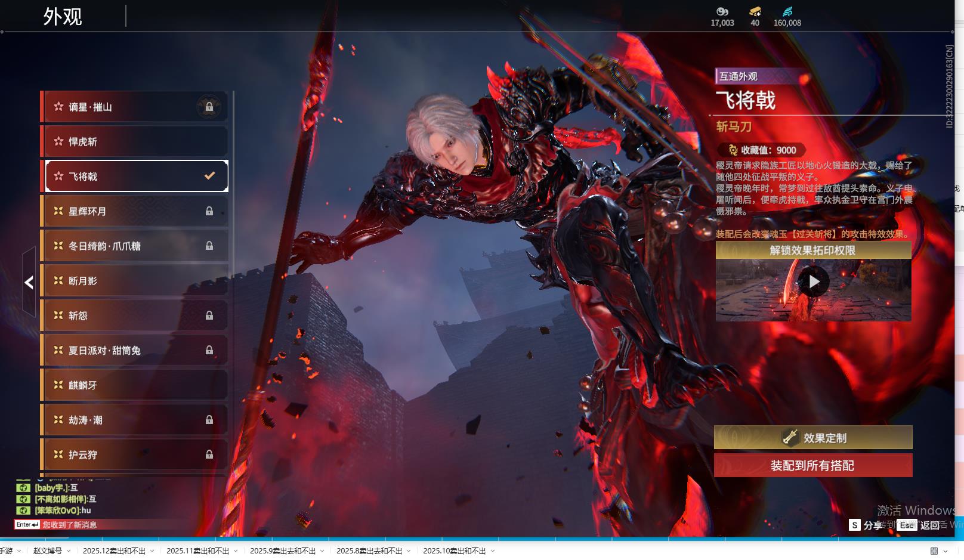964x560 pixels.
Task: Click the 装配到所有搭配 button
Action: point(813,466)
